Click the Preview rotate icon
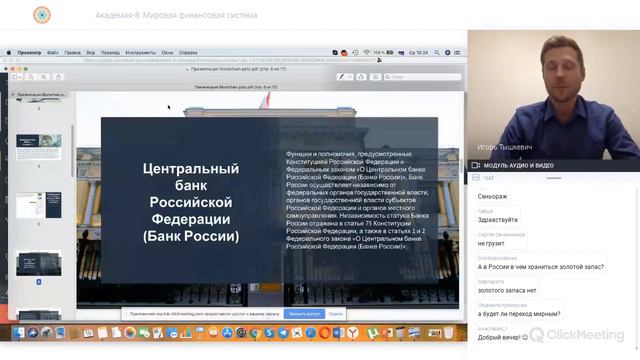 coord(361,77)
